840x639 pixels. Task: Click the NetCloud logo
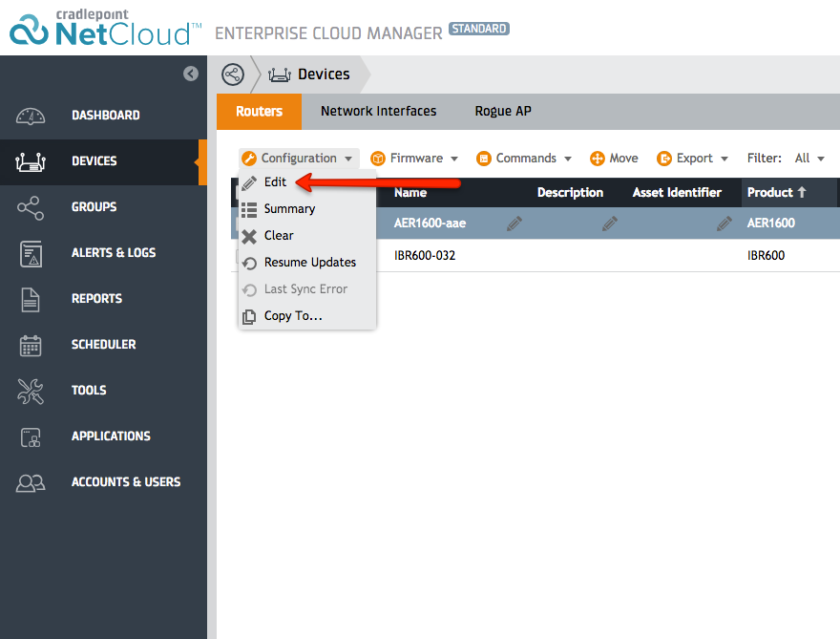pyautogui.click(x=106, y=28)
